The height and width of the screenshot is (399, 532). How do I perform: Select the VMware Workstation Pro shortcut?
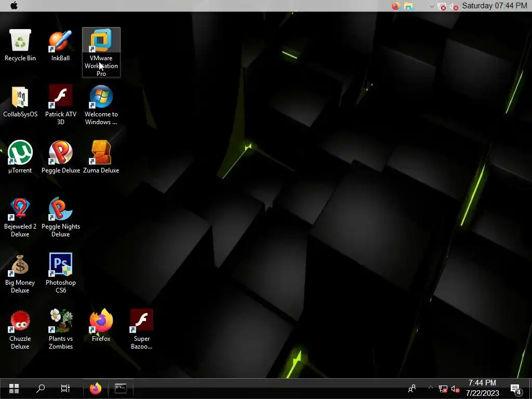[x=101, y=52]
